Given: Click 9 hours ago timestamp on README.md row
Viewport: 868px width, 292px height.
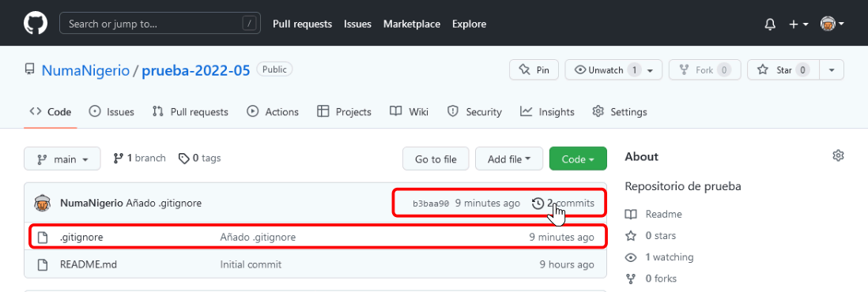Looking at the screenshot, I should pyautogui.click(x=567, y=264).
